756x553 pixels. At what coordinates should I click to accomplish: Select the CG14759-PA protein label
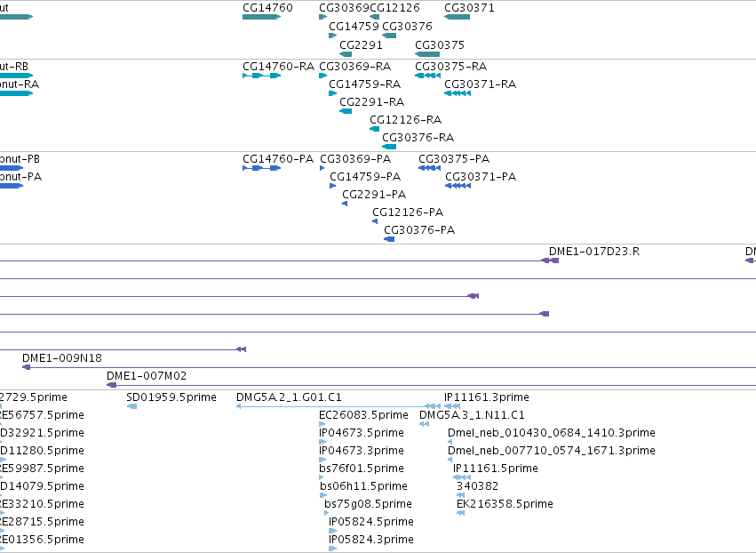[x=365, y=177]
